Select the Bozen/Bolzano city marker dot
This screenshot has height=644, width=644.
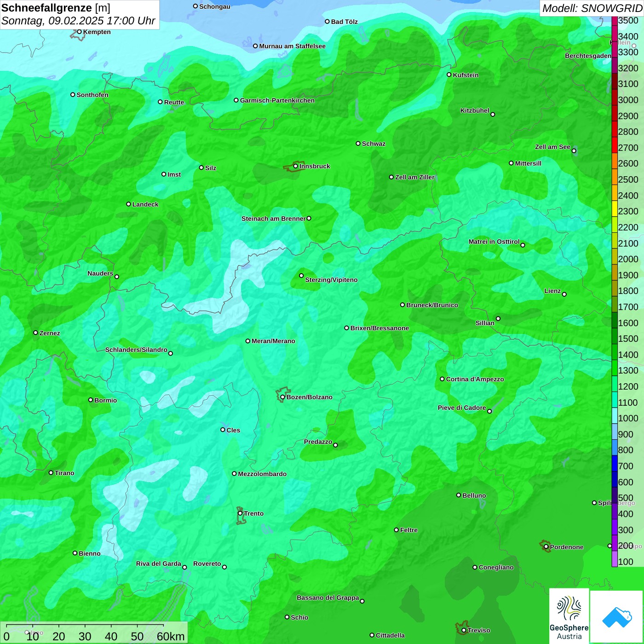pyautogui.click(x=282, y=397)
